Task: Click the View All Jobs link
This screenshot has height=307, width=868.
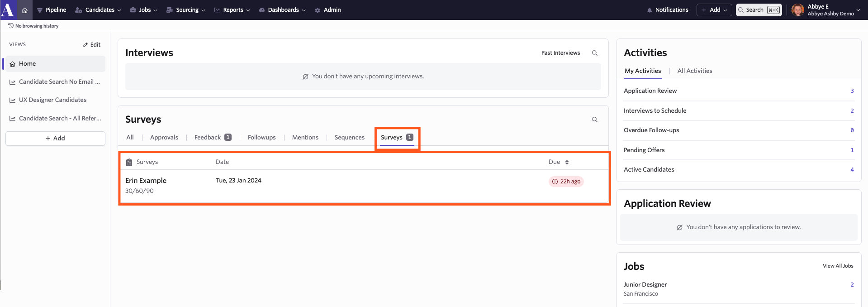Action: tap(838, 266)
